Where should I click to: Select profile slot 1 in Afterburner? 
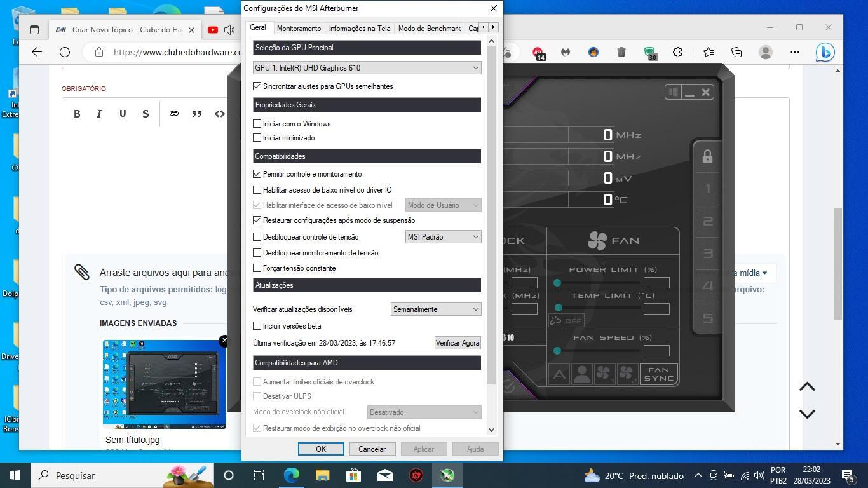[x=708, y=189]
